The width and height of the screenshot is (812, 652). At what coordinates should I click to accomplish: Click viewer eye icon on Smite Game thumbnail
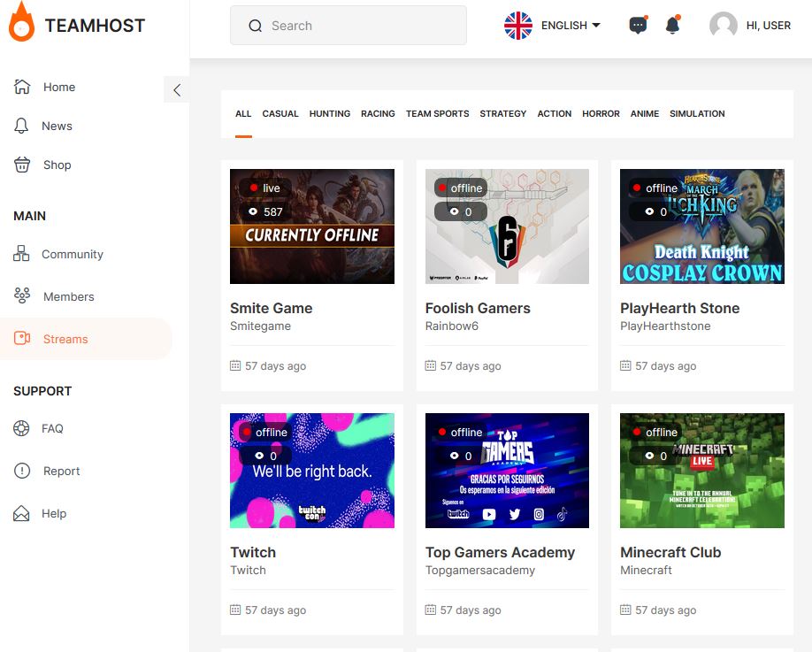pos(253,211)
